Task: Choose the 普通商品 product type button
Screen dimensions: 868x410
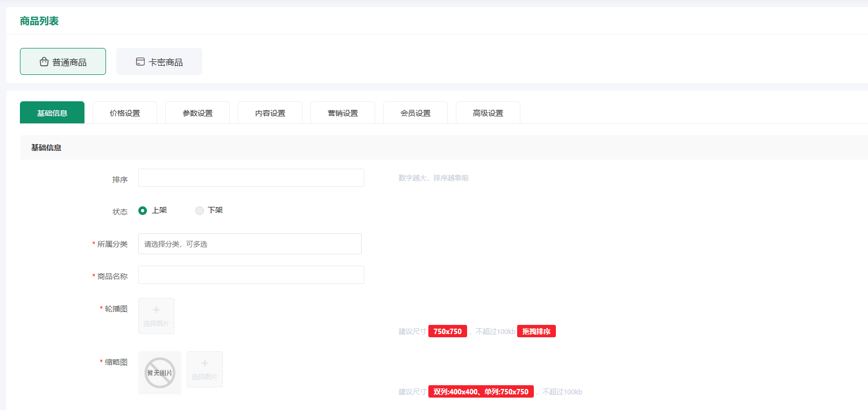Action: (x=63, y=62)
